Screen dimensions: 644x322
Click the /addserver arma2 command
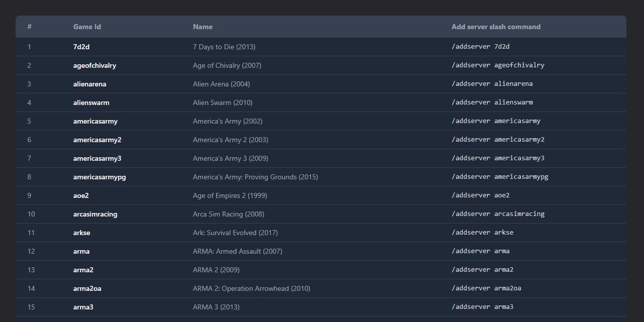(x=482, y=270)
